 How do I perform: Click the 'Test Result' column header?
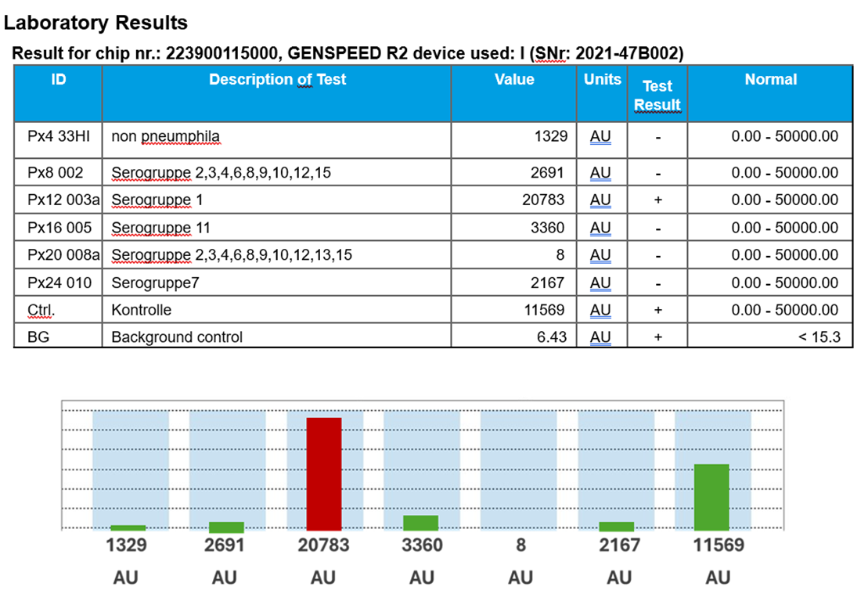pyautogui.click(x=657, y=95)
